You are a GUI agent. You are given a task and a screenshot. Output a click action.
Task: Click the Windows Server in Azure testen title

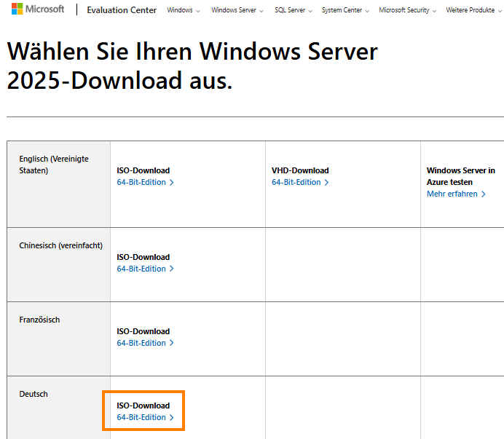coord(460,176)
